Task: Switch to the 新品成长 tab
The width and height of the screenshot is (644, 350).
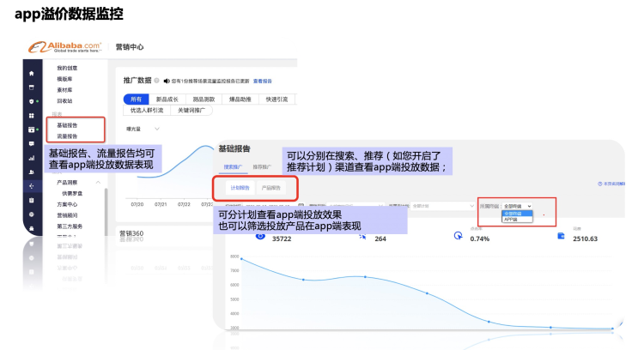Action: tap(167, 100)
